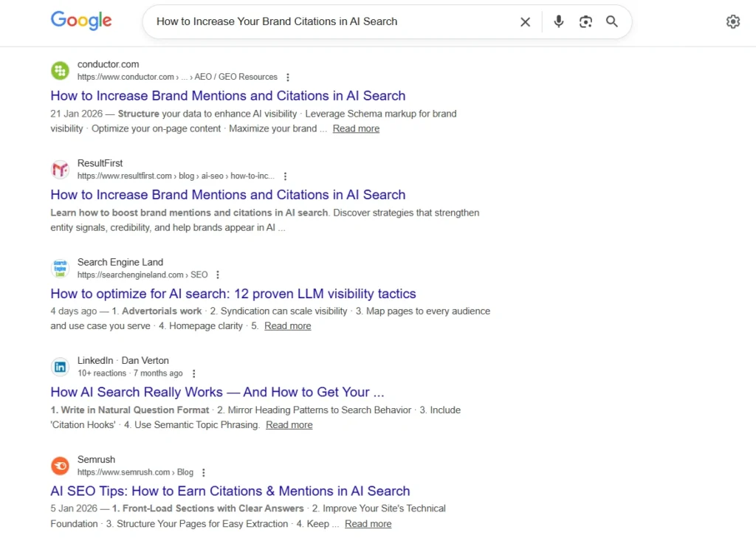756x538 pixels.
Task: Open 'How to Increase Brand Mentions and Citations' result
Action: (x=227, y=95)
